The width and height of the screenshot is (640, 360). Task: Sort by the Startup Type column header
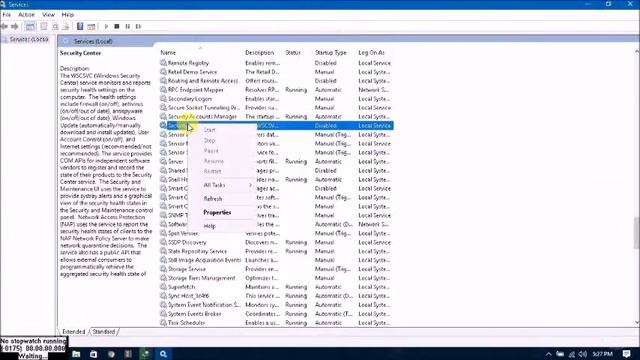tap(331, 53)
